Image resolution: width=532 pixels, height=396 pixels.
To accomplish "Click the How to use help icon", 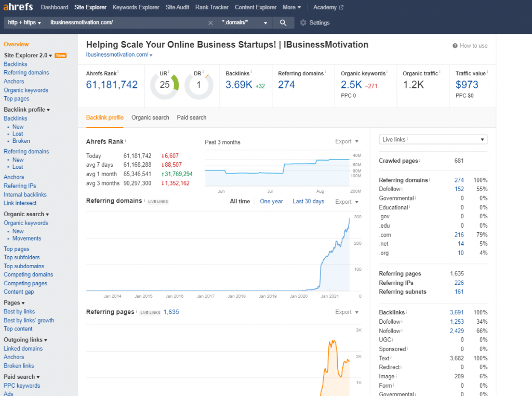I will (455, 46).
